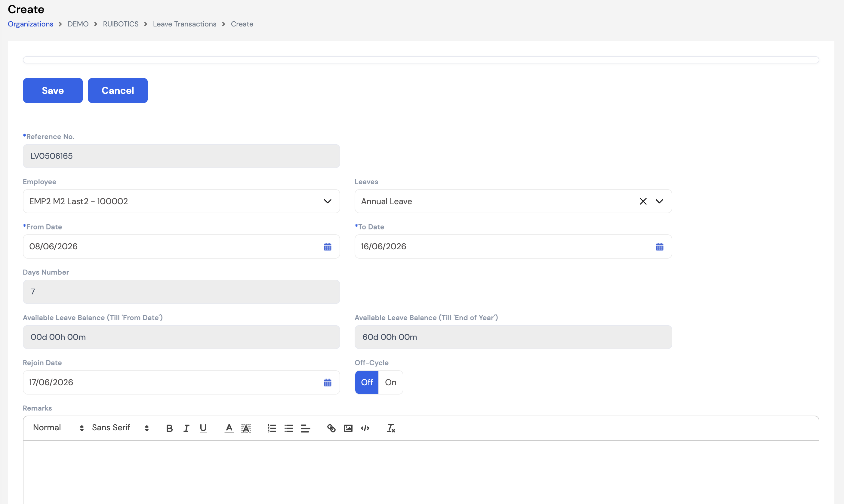Click the balance till From Date field
The width and height of the screenshot is (844, 504).
point(181,337)
